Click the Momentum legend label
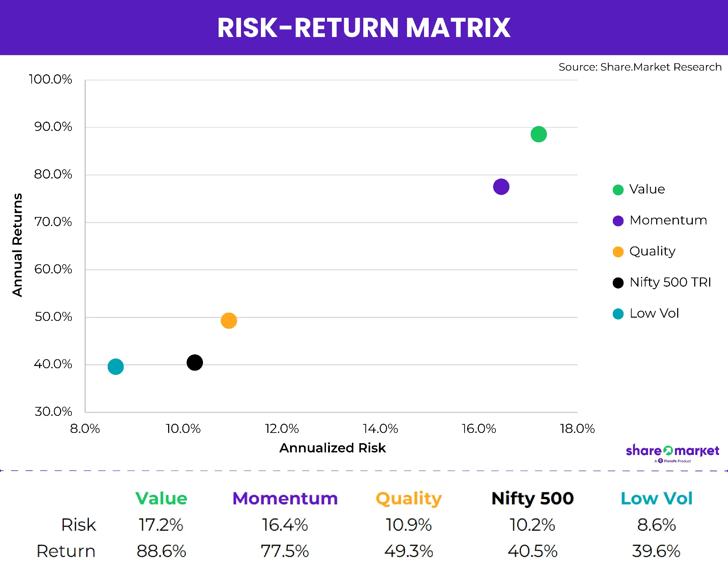This screenshot has width=728, height=583. coord(668,220)
